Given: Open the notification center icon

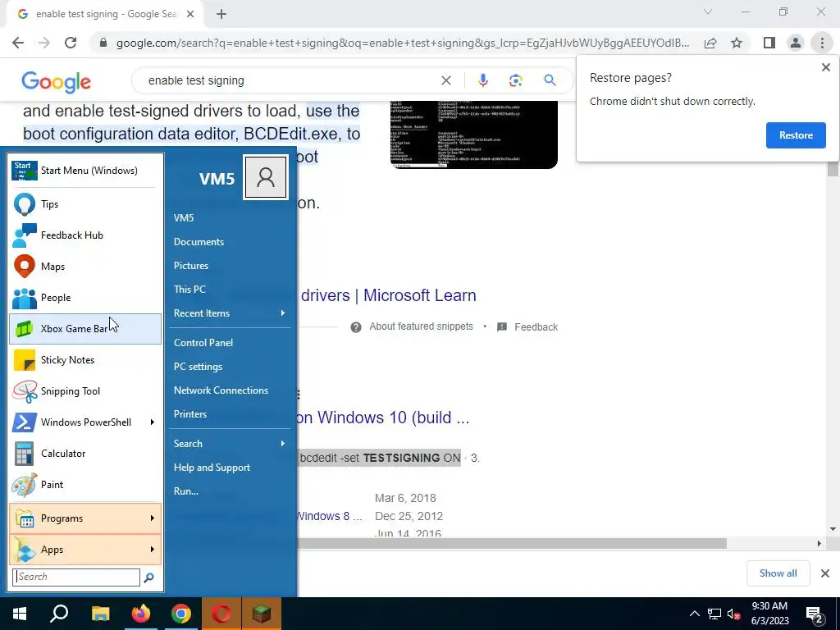Looking at the screenshot, I should pos(815,614).
